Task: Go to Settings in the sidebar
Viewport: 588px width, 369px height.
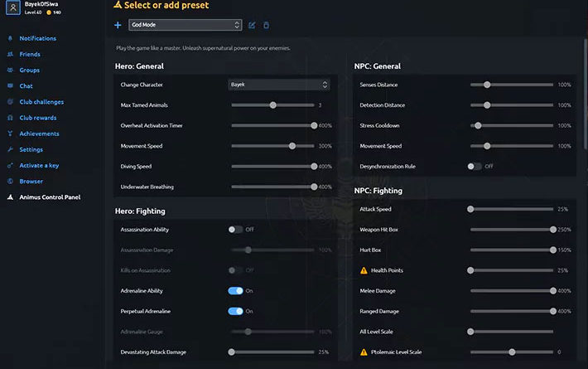Action: 31,149
